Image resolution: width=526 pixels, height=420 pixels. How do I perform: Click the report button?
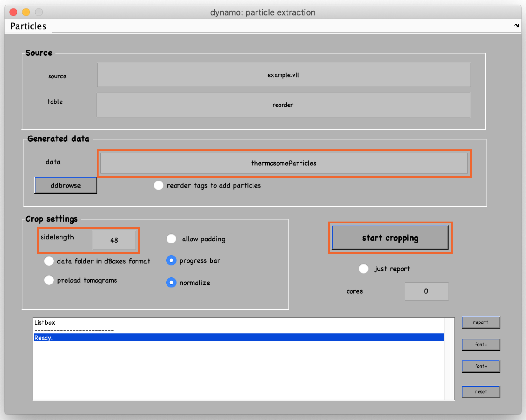[480, 322]
